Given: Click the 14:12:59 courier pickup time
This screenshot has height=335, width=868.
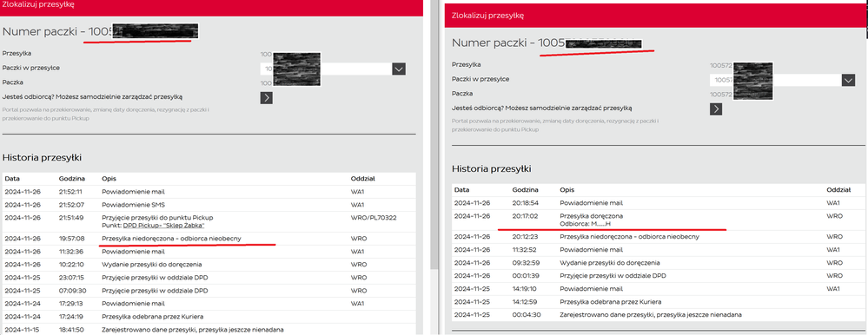Looking at the screenshot, I should (526, 301).
